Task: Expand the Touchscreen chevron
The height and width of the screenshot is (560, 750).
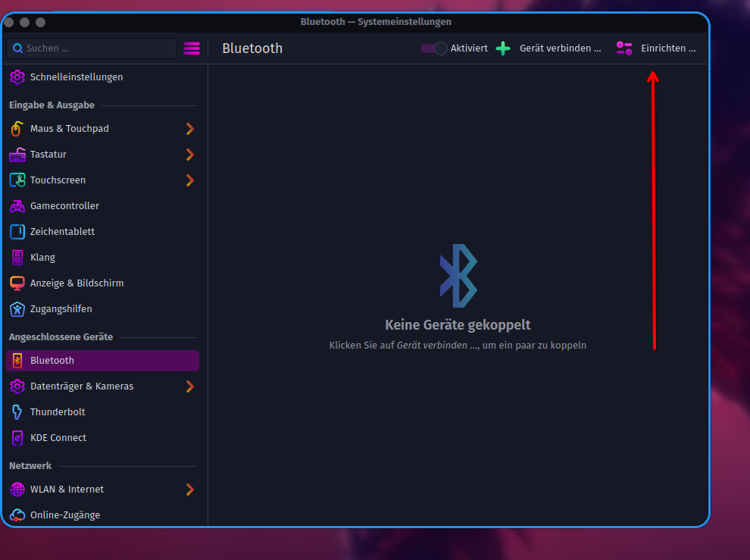Action: click(x=190, y=180)
